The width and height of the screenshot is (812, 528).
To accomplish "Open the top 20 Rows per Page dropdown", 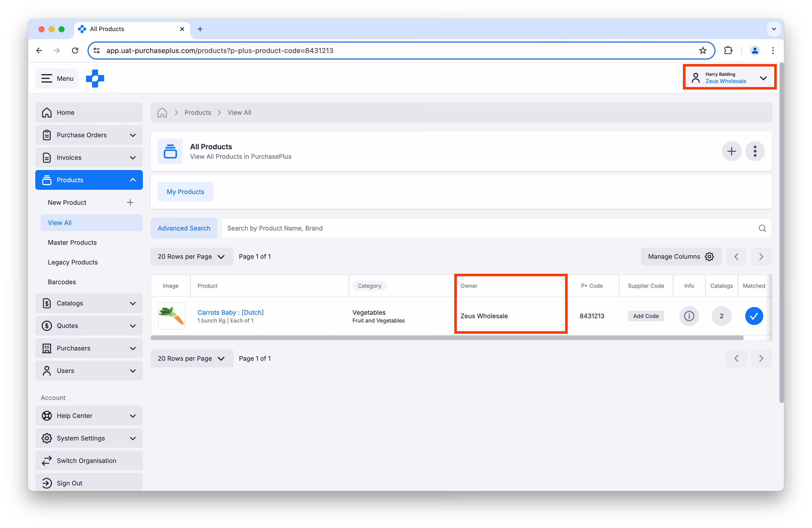I will (x=192, y=256).
